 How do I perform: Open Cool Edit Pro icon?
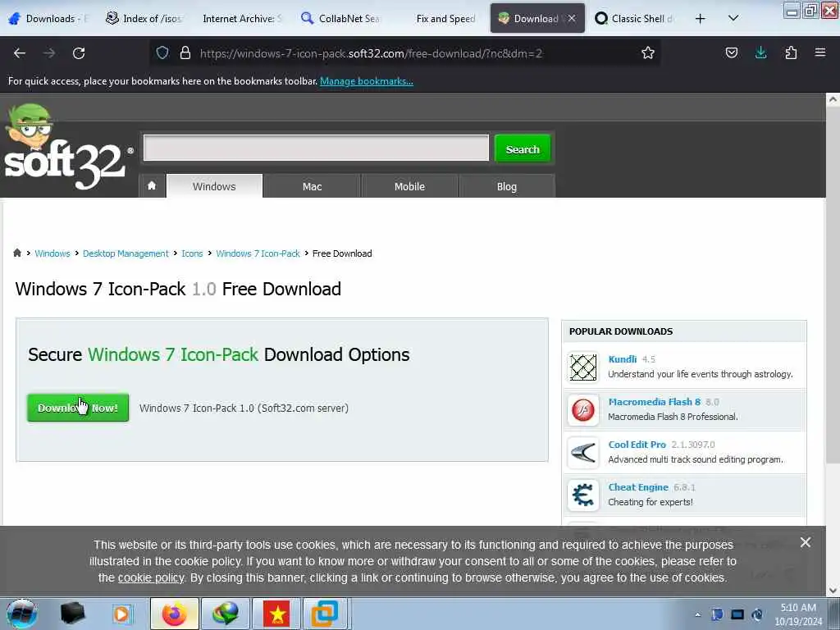coord(583,453)
